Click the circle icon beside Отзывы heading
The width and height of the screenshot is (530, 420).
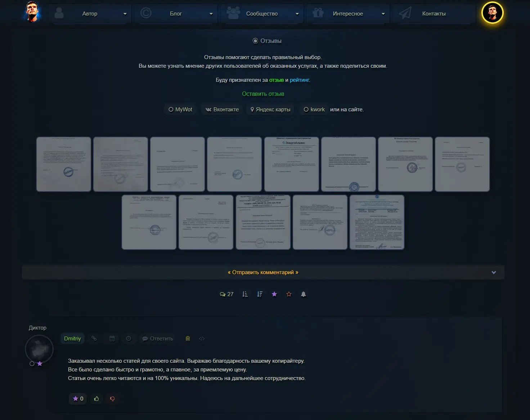click(255, 41)
